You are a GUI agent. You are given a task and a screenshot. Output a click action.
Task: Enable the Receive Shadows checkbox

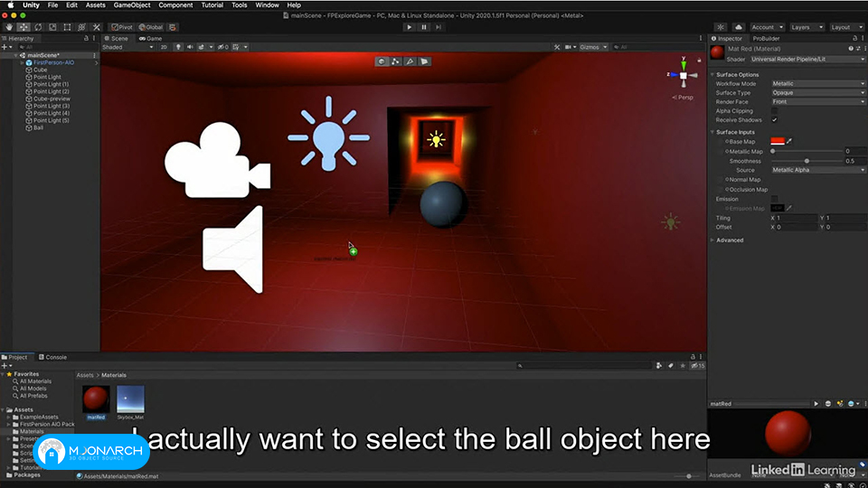pyautogui.click(x=775, y=120)
